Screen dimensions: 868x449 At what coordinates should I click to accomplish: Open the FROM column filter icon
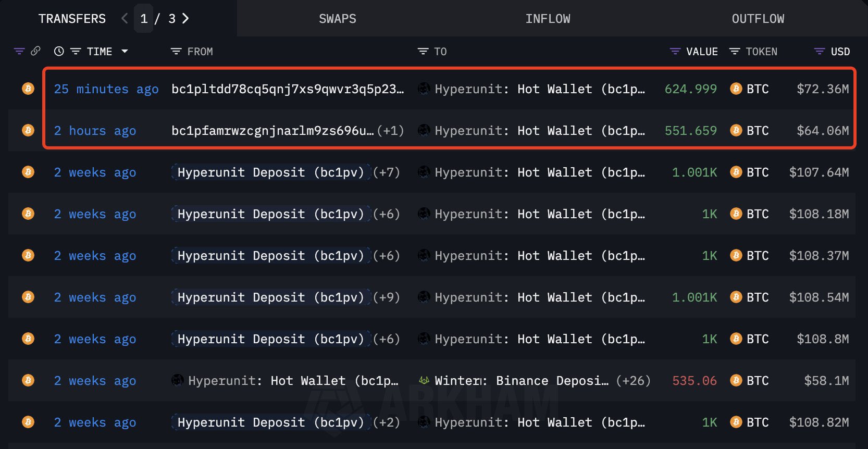(x=176, y=52)
